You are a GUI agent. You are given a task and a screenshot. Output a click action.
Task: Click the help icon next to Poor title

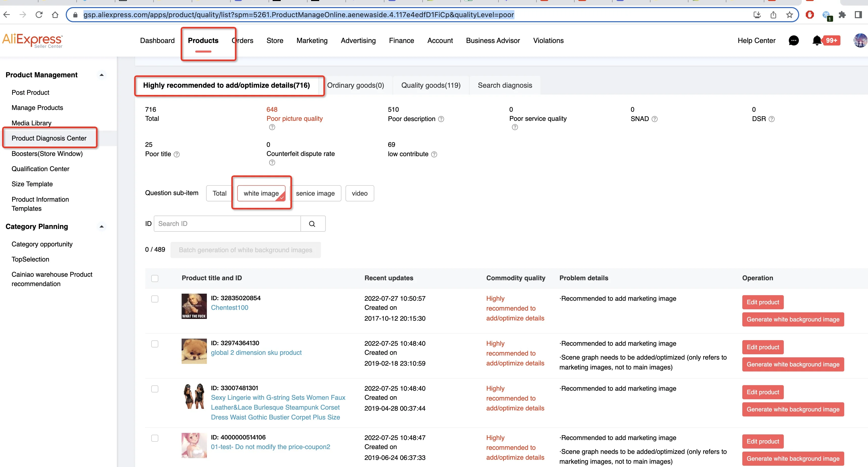click(177, 155)
